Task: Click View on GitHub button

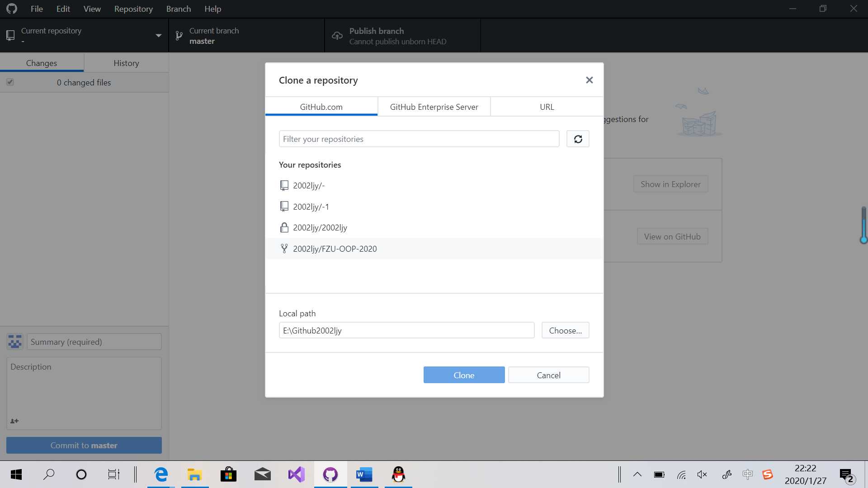Action: pyautogui.click(x=672, y=236)
